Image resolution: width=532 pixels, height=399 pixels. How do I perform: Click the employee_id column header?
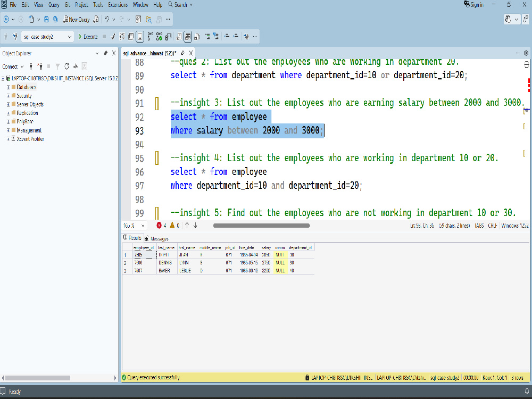tap(144, 248)
